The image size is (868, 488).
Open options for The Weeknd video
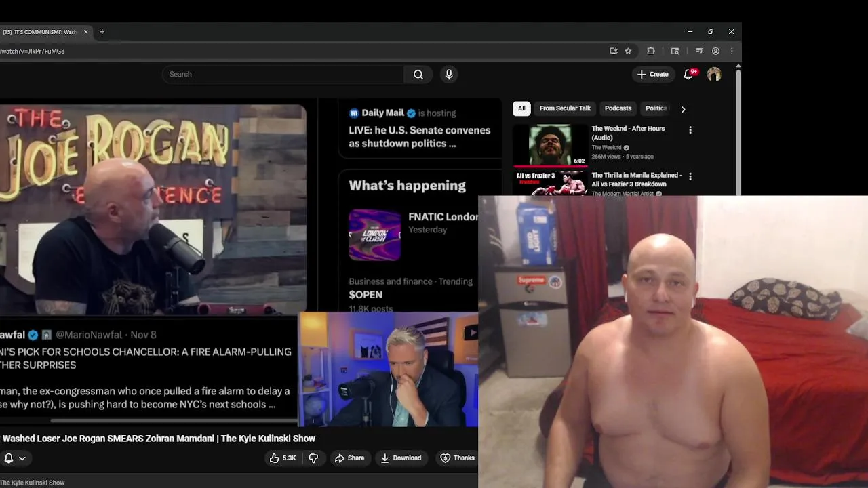(690, 130)
